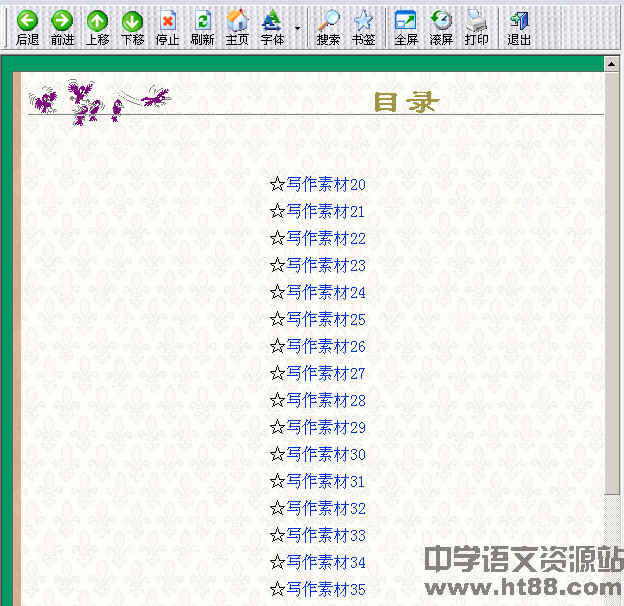
Task: Open the link 写作素材26
Action: point(326,346)
